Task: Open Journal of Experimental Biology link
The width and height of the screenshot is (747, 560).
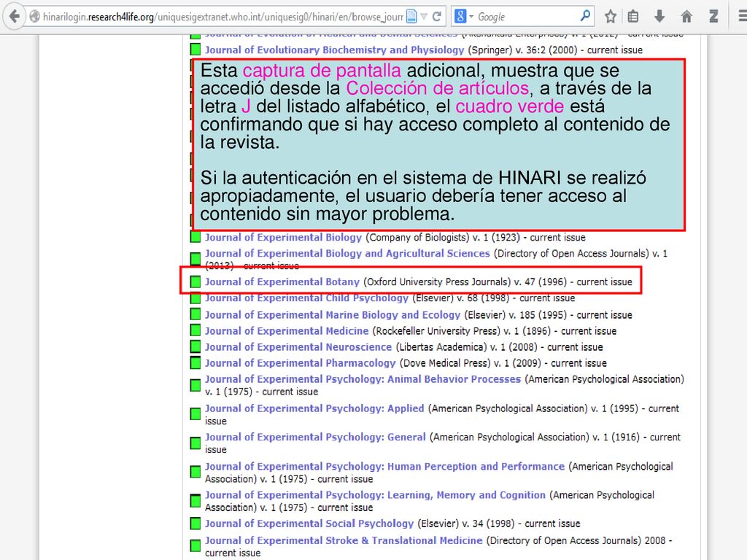Action: (x=284, y=237)
